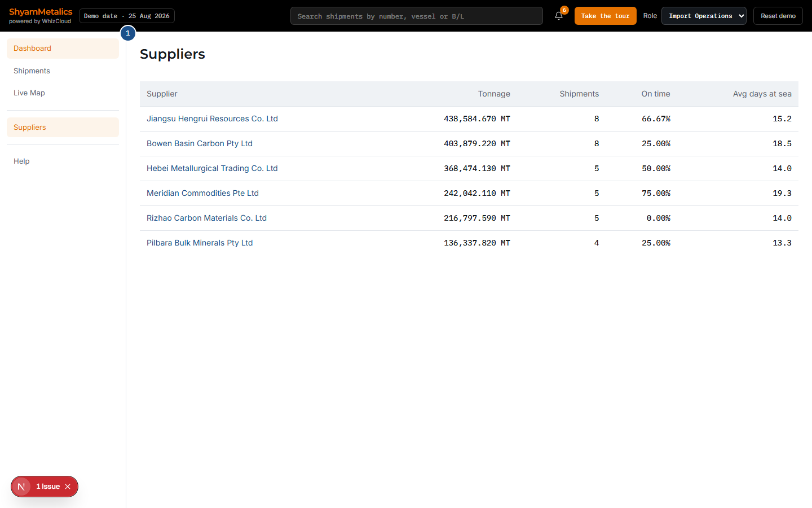
Task: Click the Demo date chip
Action: tap(127, 16)
